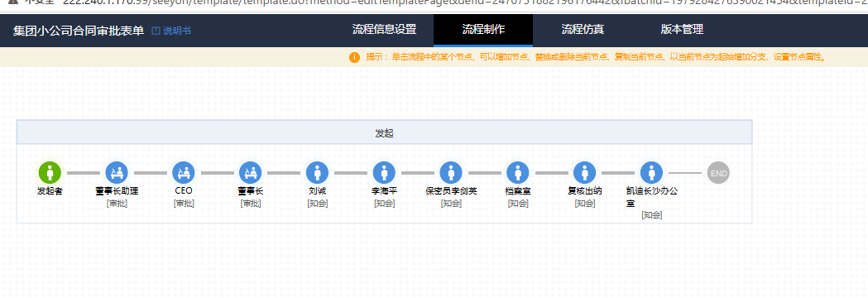Select the CEO approval node icon

(183, 173)
